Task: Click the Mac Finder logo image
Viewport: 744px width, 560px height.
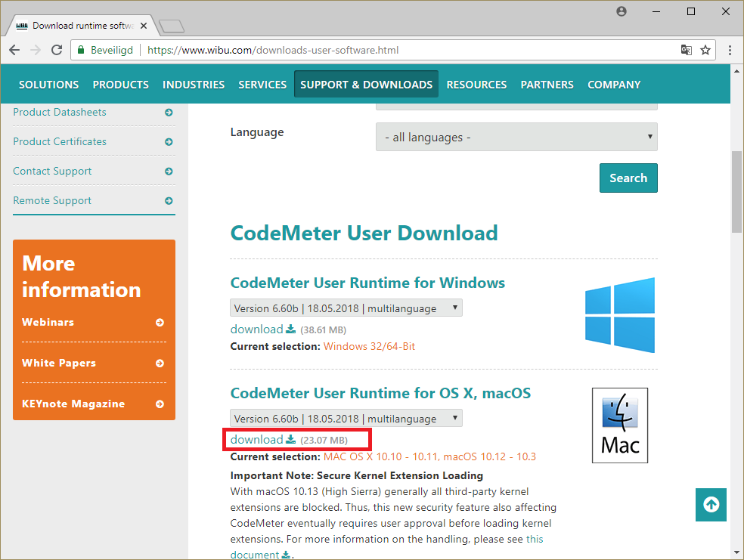Action: pyautogui.click(x=620, y=425)
